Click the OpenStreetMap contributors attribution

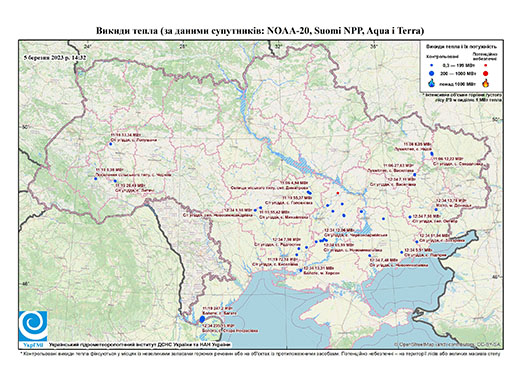point(447,344)
